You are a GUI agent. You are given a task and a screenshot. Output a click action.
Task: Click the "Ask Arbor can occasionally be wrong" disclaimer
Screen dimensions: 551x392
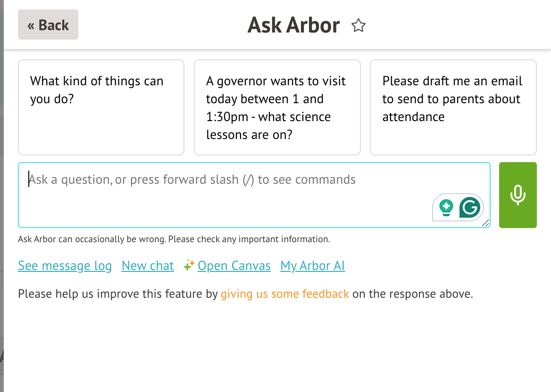pyautogui.click(x=174, y=239)
